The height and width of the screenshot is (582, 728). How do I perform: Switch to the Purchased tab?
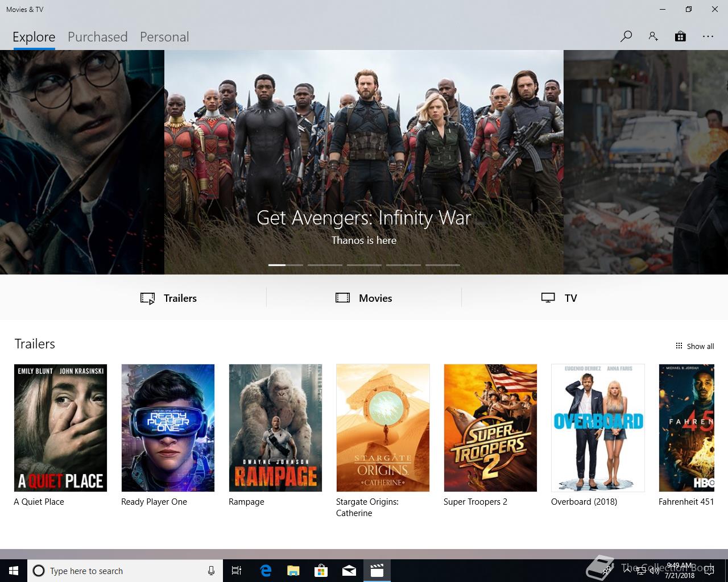point(97,37)
